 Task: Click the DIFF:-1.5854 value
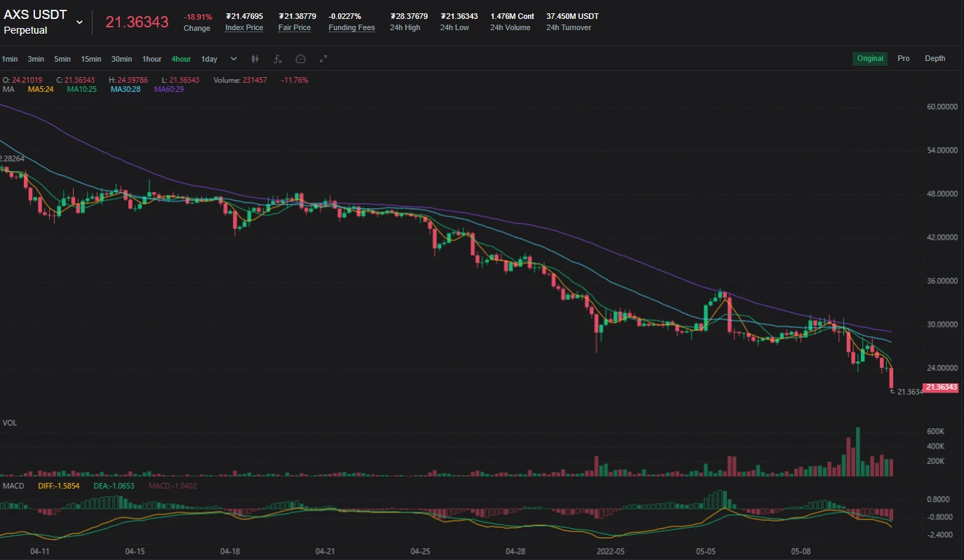point(58,486)
